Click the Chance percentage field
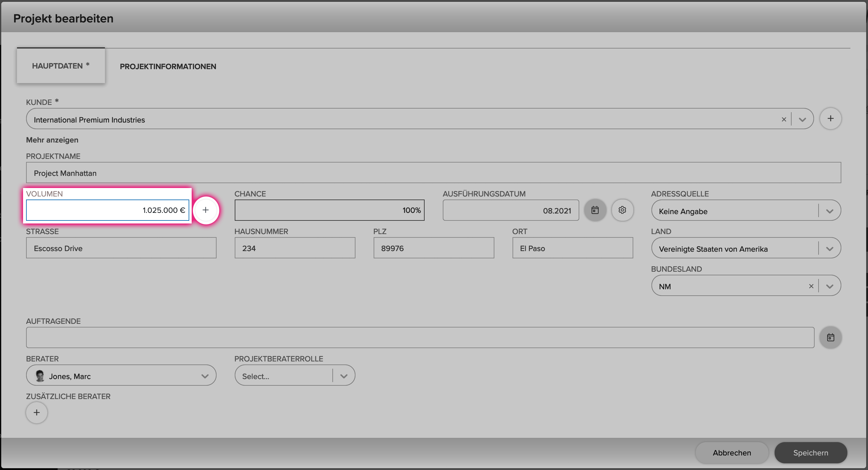Screen dimensions: 868x470 (x=329, y=210)
